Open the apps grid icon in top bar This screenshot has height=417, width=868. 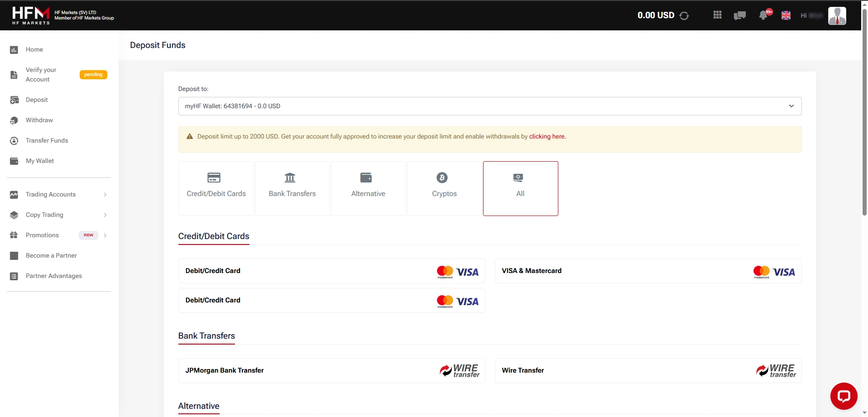point(717,15)
